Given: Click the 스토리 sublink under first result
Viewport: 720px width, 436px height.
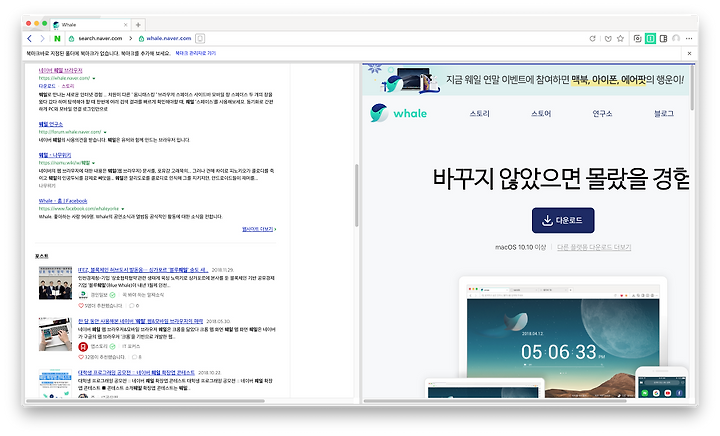Looking at the screenshot, I should pos(68,86).
